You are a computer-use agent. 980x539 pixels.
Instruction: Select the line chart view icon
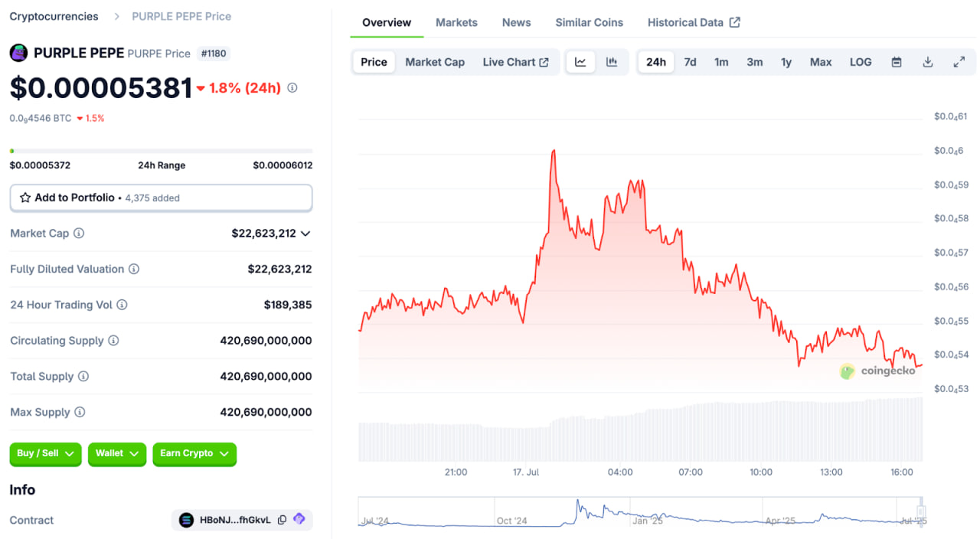[580, 62]
